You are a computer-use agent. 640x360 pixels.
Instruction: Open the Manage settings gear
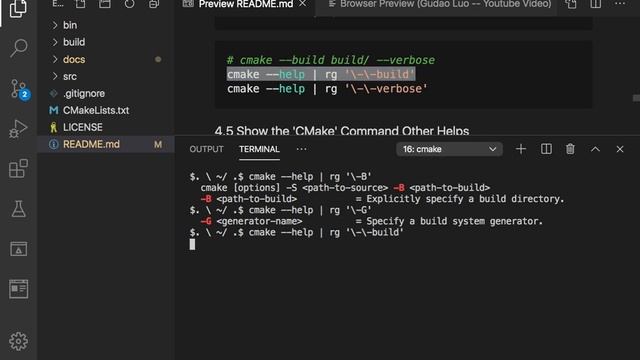18,341
